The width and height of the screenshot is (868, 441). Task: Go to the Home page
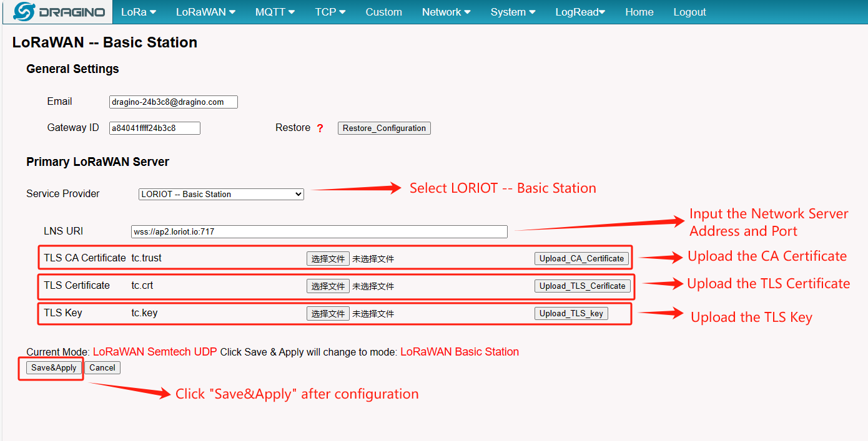click(x=639, y=12)
